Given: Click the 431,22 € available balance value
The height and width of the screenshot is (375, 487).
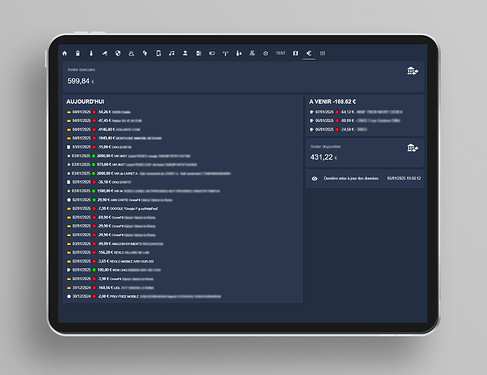Looking at the screenshot, I should click(323, 157).
